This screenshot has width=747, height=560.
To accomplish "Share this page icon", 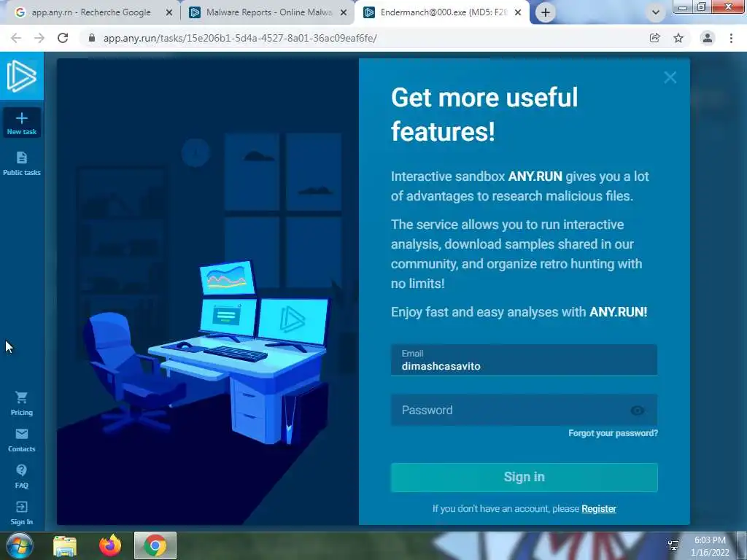I will point(654,38).
